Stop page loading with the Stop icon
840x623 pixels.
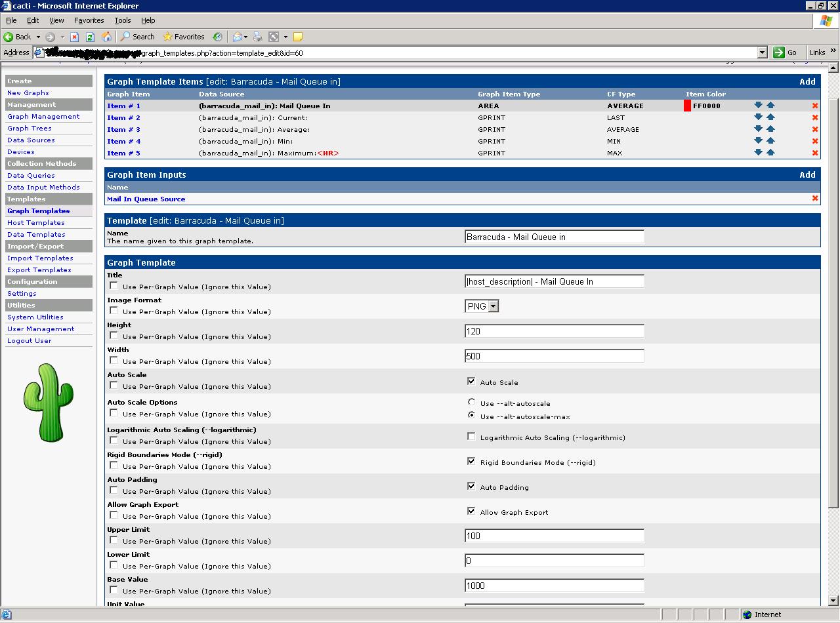point(74,37)
